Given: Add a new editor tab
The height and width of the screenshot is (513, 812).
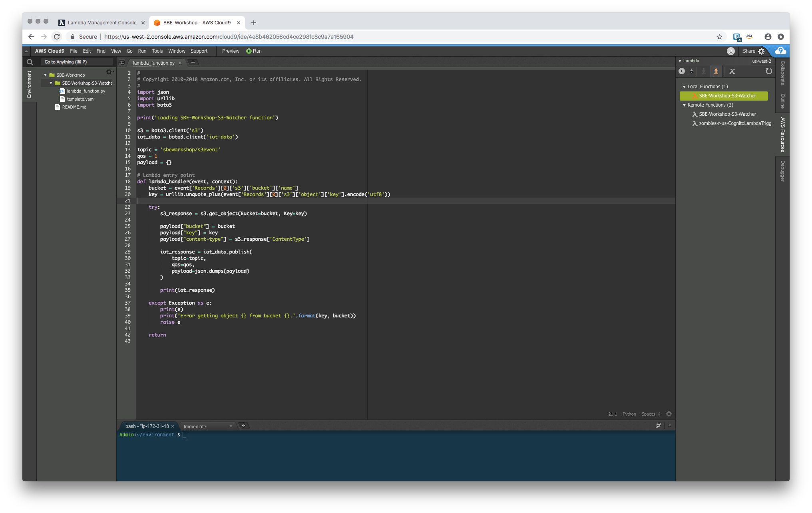Looking at the screenshot, I should click(x=193, y=62).
